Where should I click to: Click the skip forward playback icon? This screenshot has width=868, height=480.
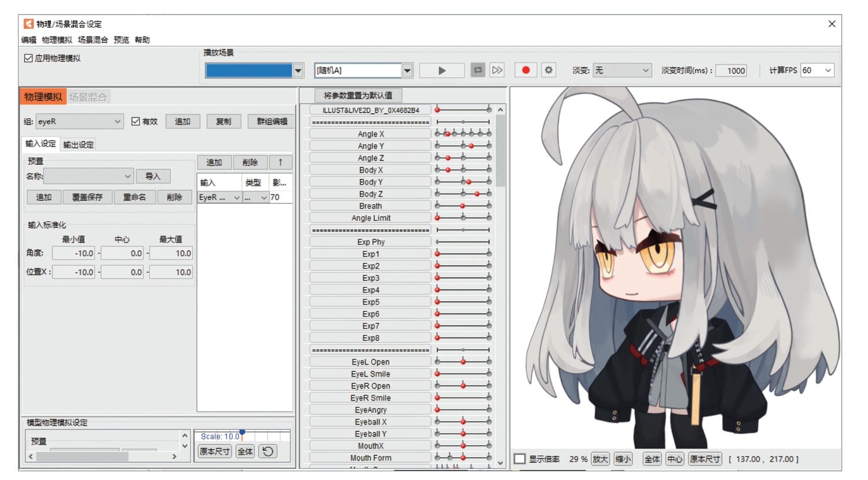tap(497, 71)
